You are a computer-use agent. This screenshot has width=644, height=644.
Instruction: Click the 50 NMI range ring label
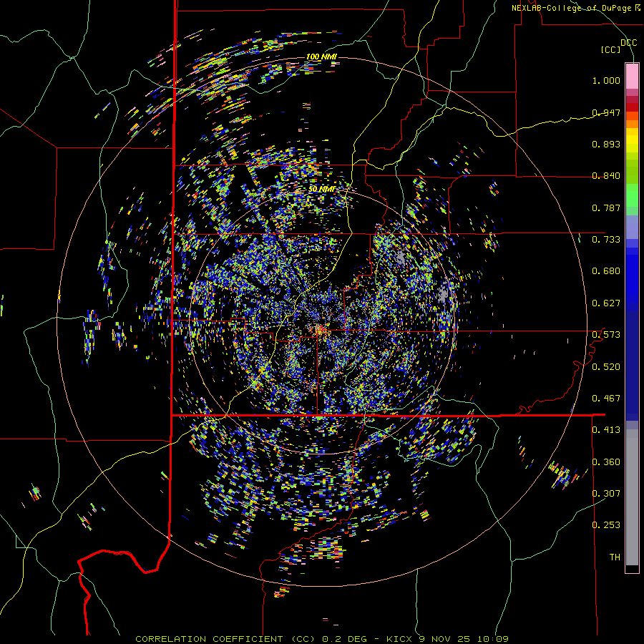point(321,189)
